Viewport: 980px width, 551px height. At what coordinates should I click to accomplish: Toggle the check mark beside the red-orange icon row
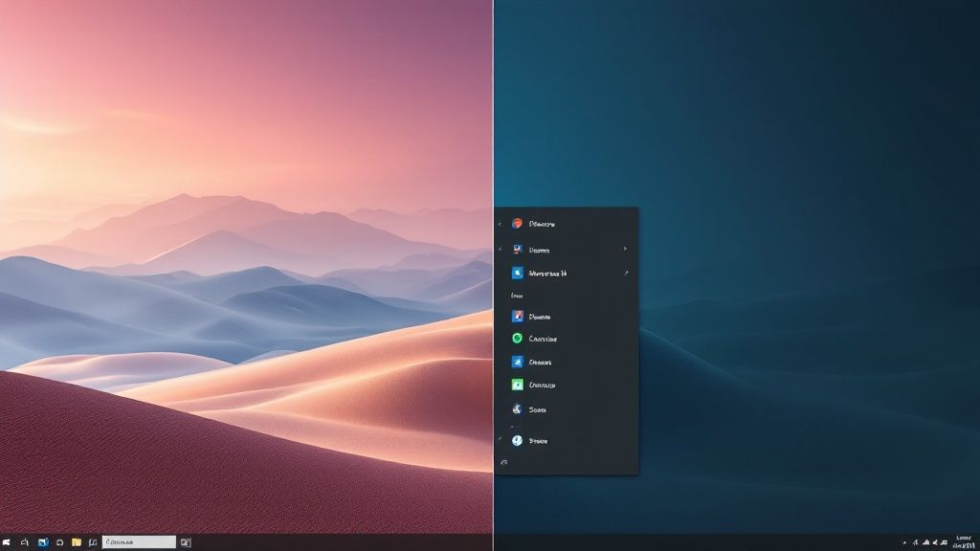coord(500,224)
